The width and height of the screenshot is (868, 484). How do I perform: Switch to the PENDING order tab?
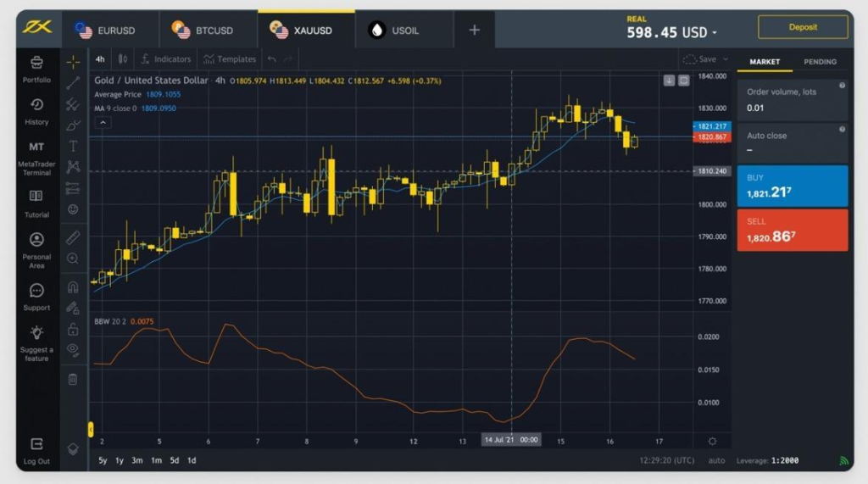(x=820, y=62)
